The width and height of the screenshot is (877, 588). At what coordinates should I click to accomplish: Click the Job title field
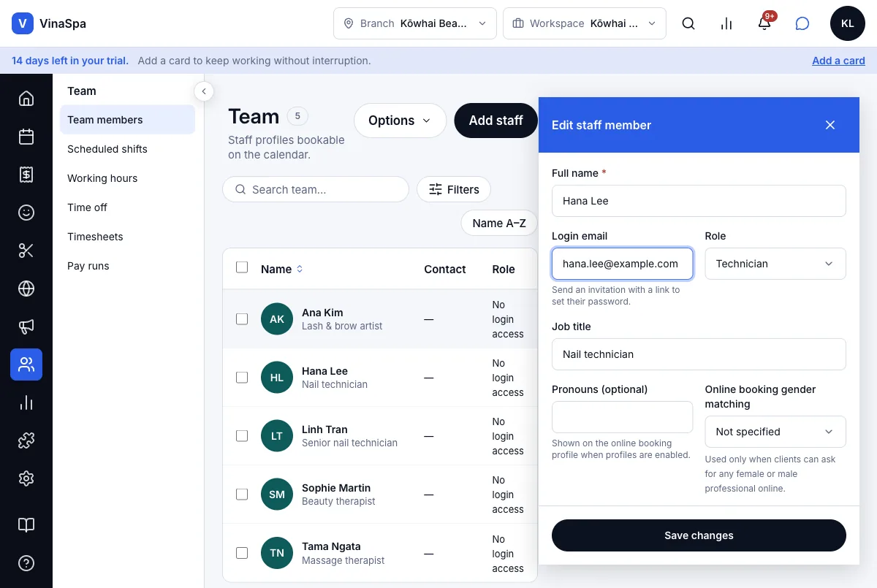tap(699, 354)
